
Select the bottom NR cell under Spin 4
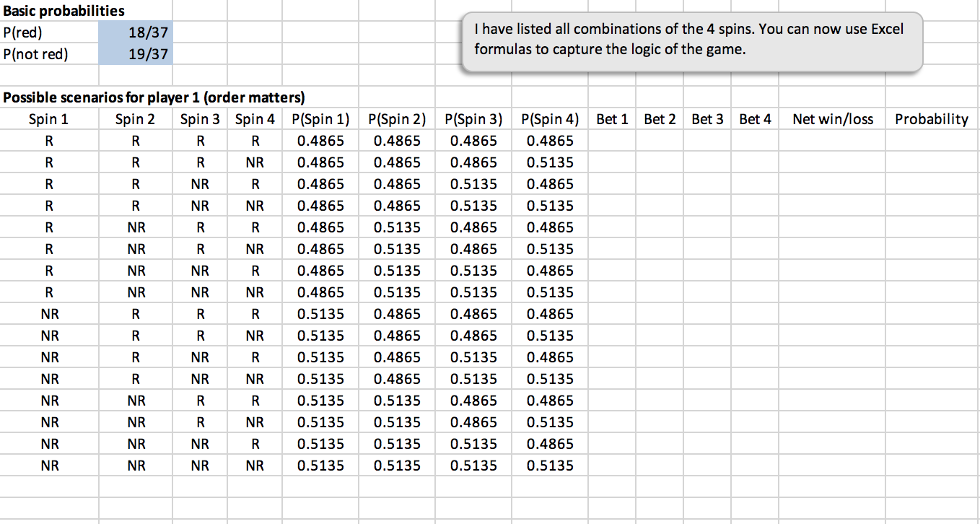[x=254, y=465]
